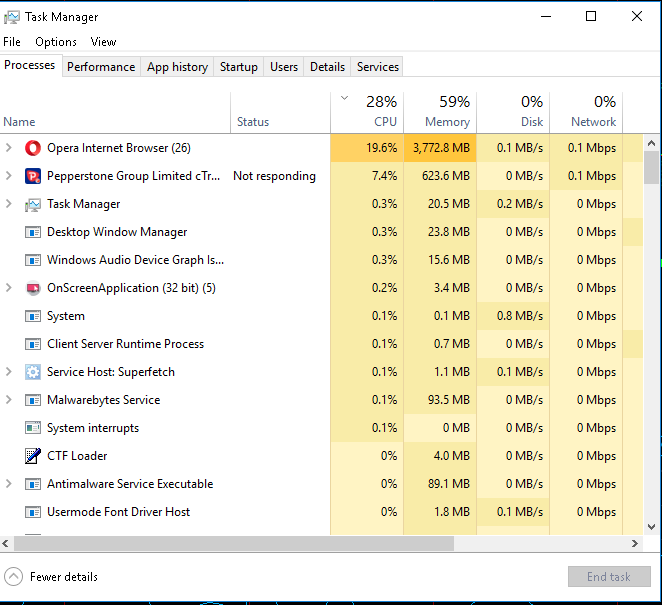Click the Malwarebytes Service icon
This screenshot has height=605, width=662.
coord(33,400)
